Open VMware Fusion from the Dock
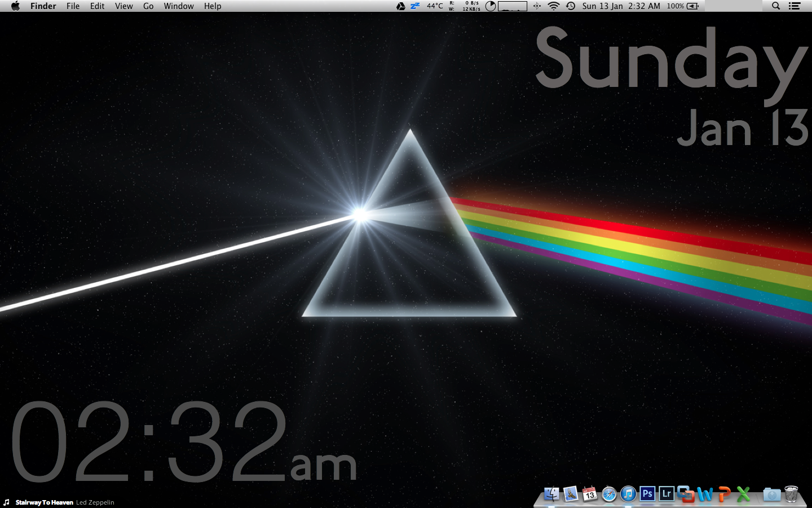 (686, 494)
